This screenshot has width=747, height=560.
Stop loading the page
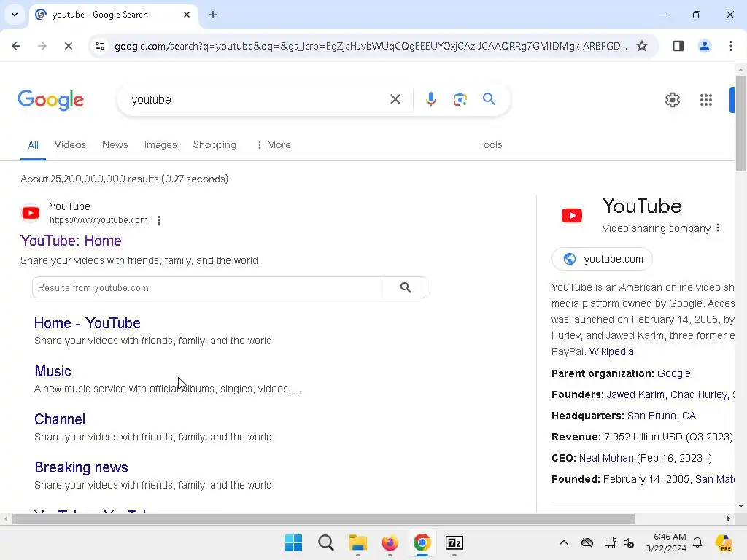point(68,46)
